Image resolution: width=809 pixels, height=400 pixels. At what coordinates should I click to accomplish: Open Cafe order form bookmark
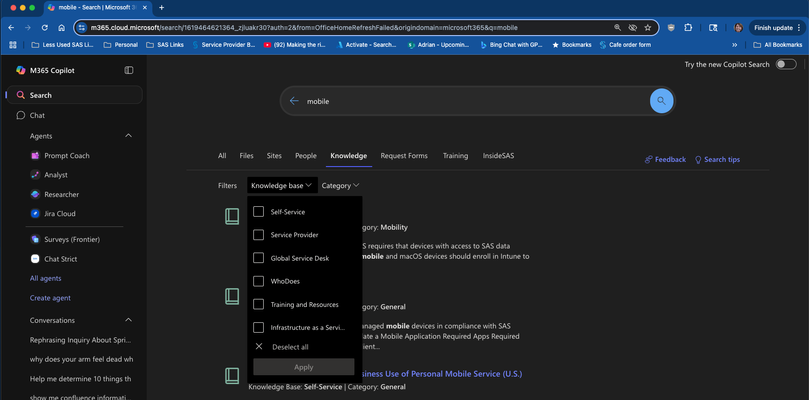click(x=625, y=45)
